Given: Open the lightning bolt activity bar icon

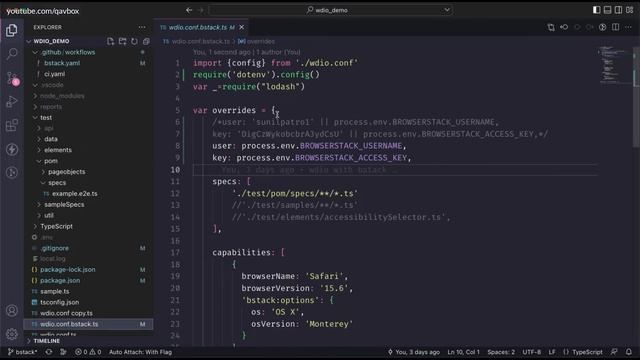Looking at the screenshot, I should tap(12, 149).
